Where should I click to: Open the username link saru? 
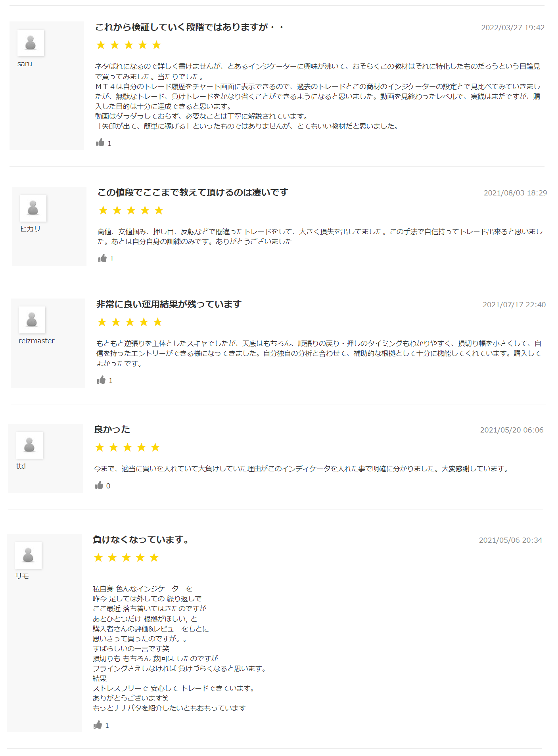pyautogui.click(x=25, y=64)
